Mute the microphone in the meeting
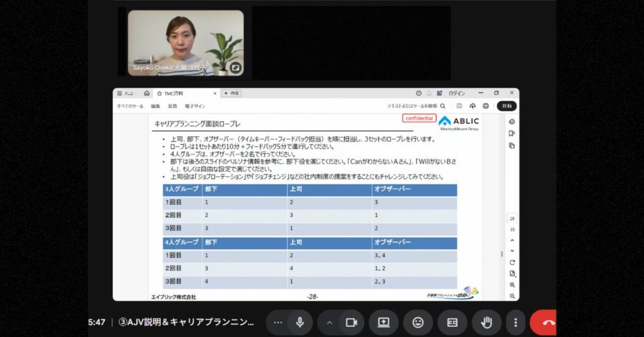The width and height of the screenshot is (644, 337). 300,322
